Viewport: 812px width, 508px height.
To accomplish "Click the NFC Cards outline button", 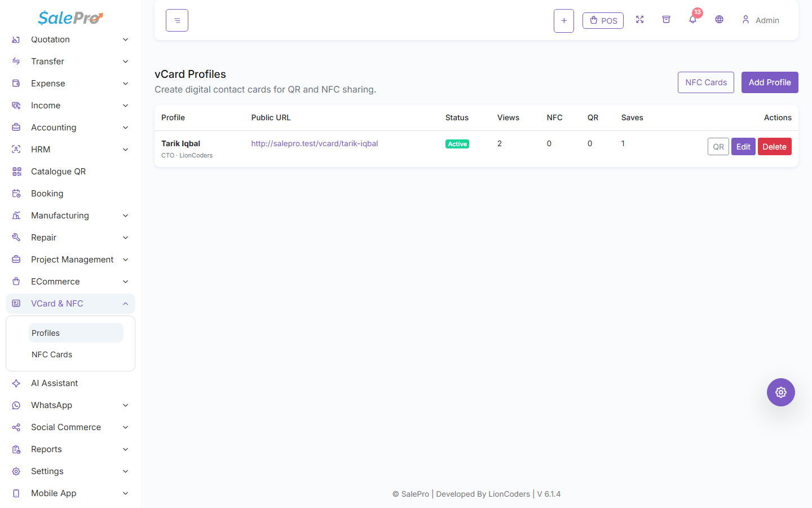I will tap(706, 82).
